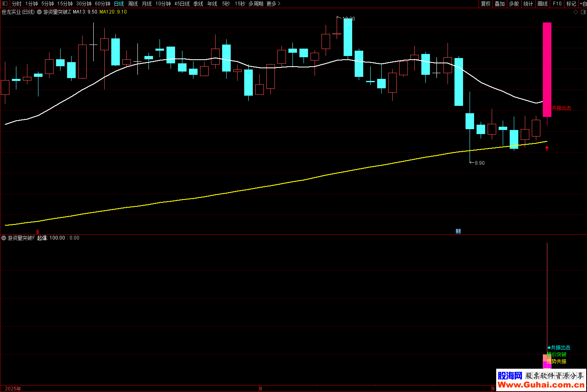Select the 45日线 period

point(182,4)
